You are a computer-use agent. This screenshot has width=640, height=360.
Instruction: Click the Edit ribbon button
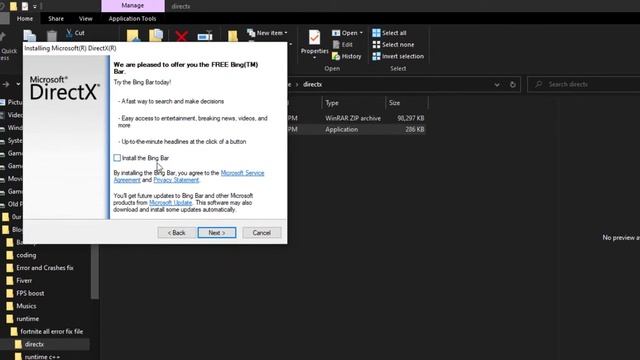click(342, 44)
